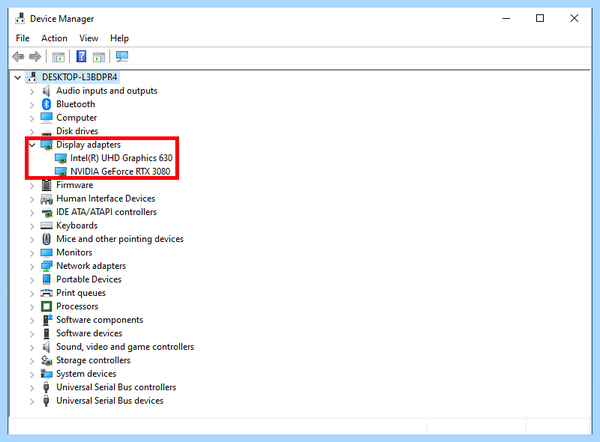
Task: Expand the Universal Serial Bus controllers node
Action: coord(32,388)
